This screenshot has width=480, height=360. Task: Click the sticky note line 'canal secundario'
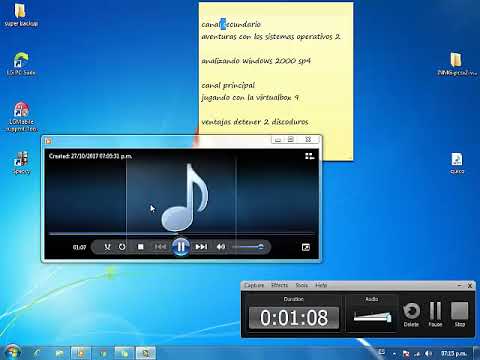point(231,24)
